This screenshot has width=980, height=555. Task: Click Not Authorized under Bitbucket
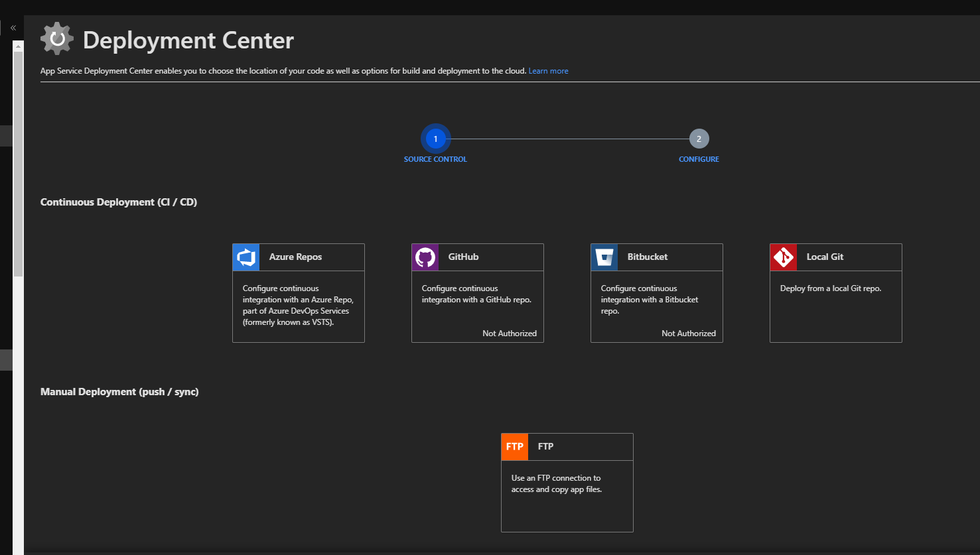pyautogui.click(x=689, y=334)
